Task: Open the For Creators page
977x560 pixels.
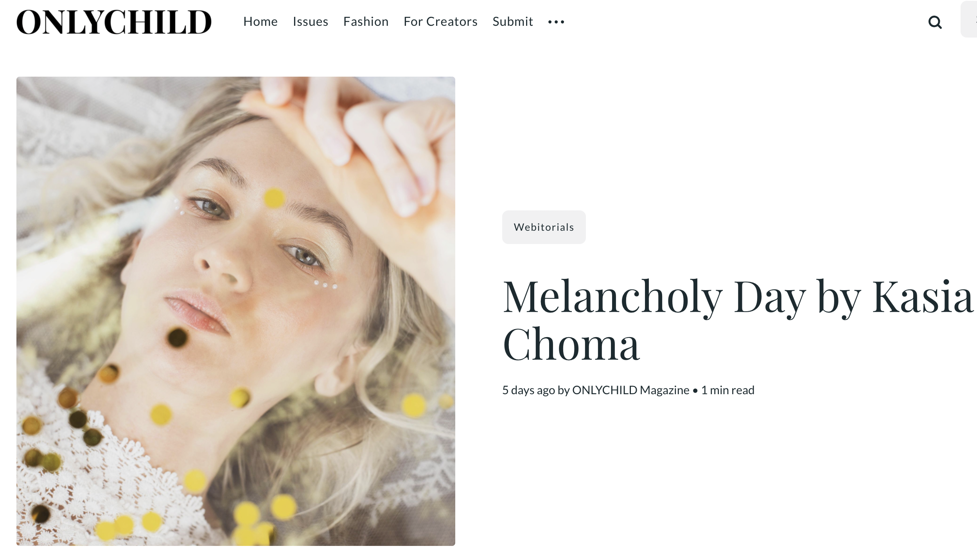Action: point(440,22)
